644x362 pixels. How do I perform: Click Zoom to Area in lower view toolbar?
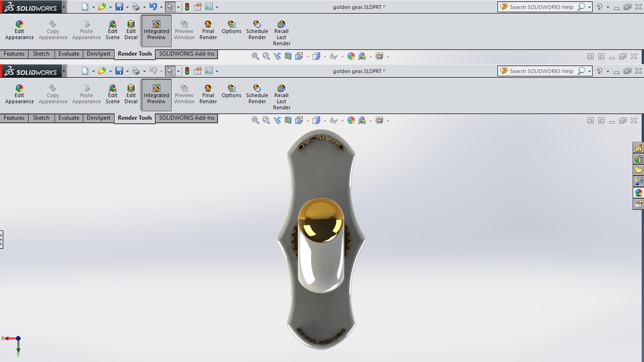(266, 120)
